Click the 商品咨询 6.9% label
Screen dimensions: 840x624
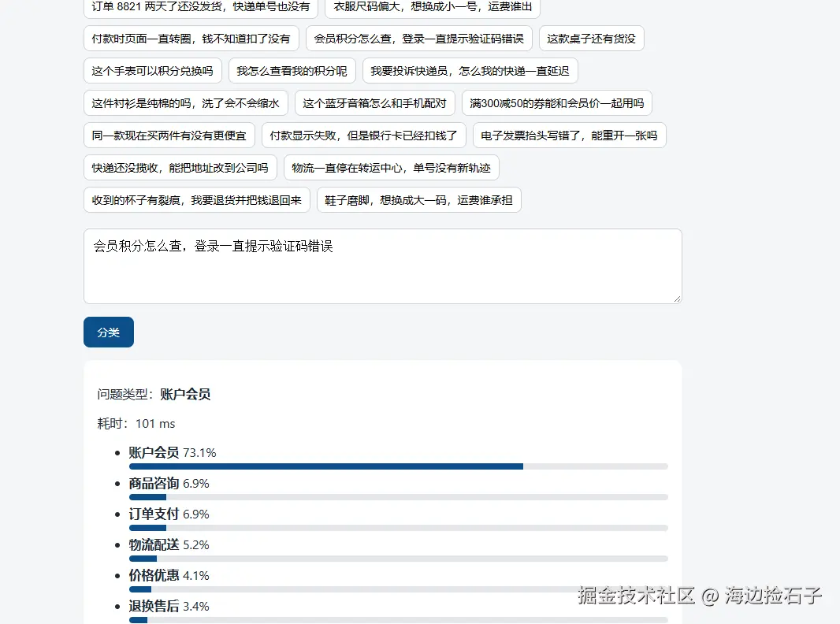click(x=169, y=483)
